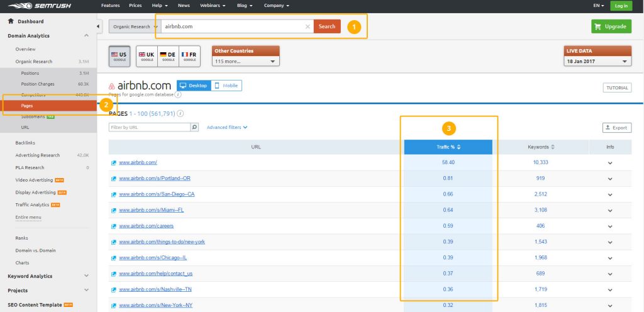
Task: Open the Webinars menu
Action: [x=213, y=6]
